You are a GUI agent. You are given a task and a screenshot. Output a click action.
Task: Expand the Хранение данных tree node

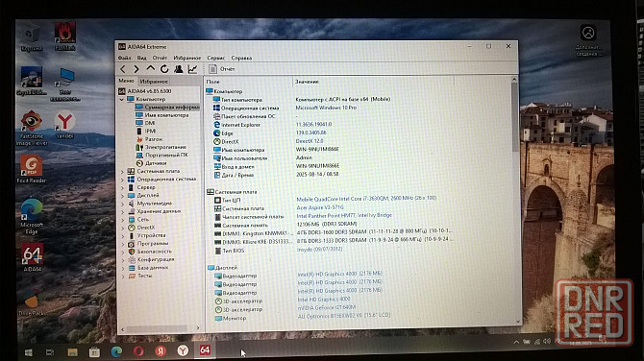tap(122, 211)
